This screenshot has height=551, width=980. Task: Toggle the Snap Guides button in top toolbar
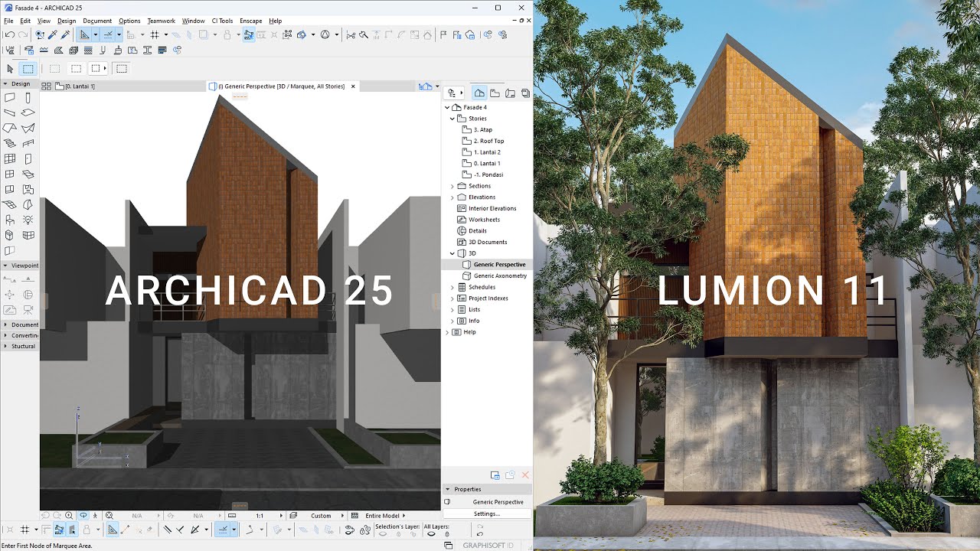point(108,34)
